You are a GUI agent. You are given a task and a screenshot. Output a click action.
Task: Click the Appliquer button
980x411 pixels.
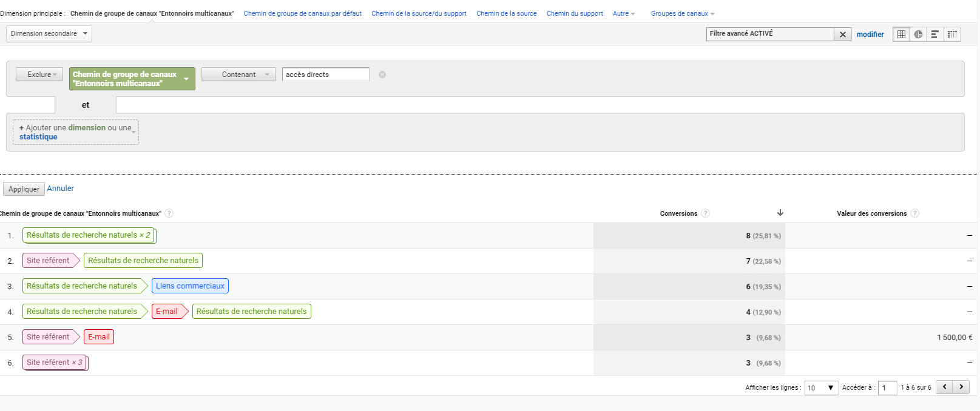pos(24,189)
